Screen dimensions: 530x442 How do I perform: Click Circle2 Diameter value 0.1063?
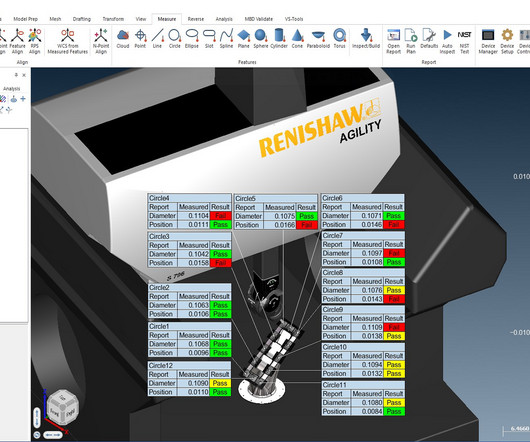[x=193, y=305]
